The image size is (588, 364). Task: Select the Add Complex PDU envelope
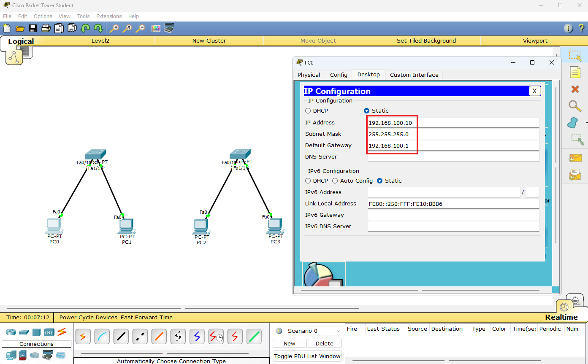pyautogui.click(x=575, y=174)
